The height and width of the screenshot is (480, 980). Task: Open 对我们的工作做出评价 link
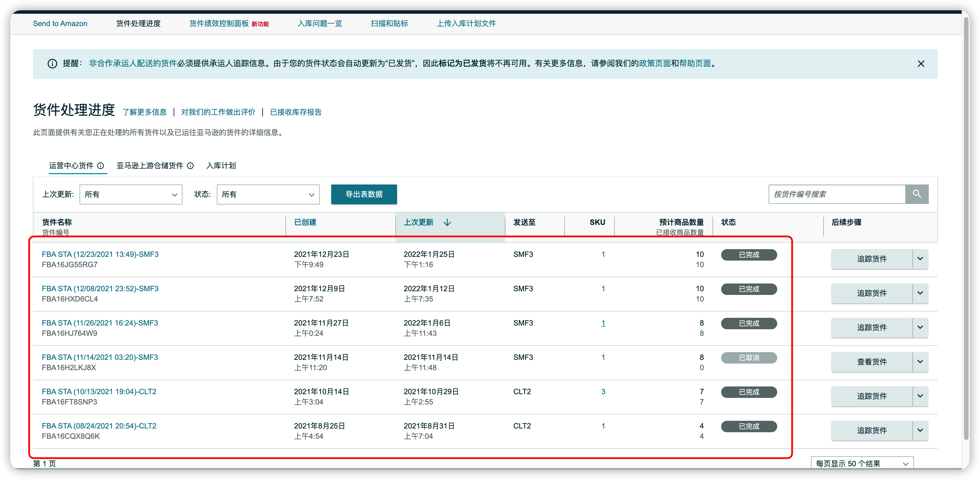coord(218,112)
